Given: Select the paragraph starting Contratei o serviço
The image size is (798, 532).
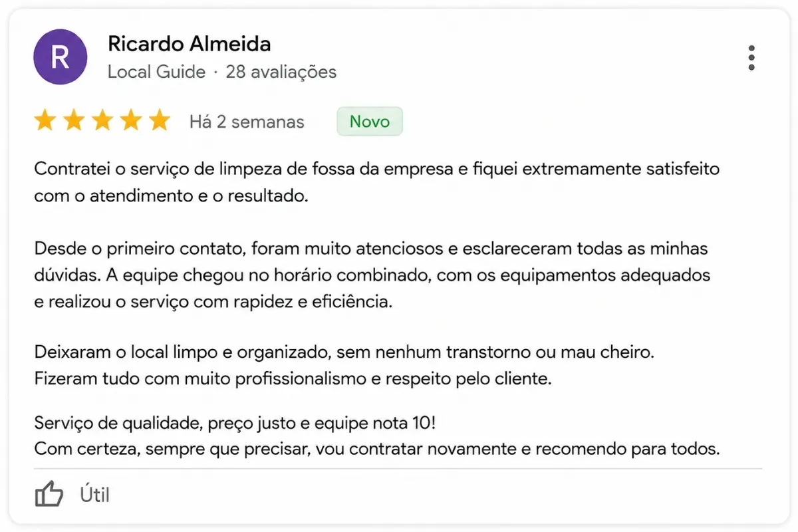Looking at the screenshot, I should (377, 183).
